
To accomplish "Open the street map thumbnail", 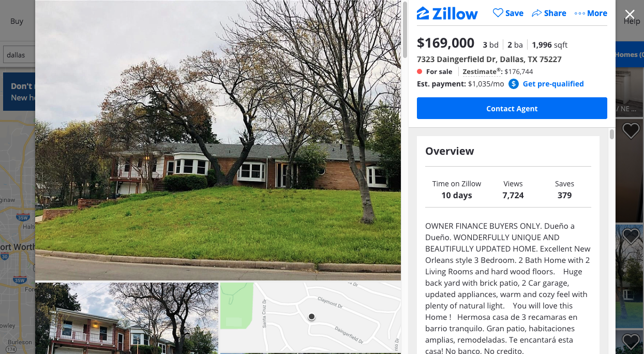I will [x=310, y=318].
